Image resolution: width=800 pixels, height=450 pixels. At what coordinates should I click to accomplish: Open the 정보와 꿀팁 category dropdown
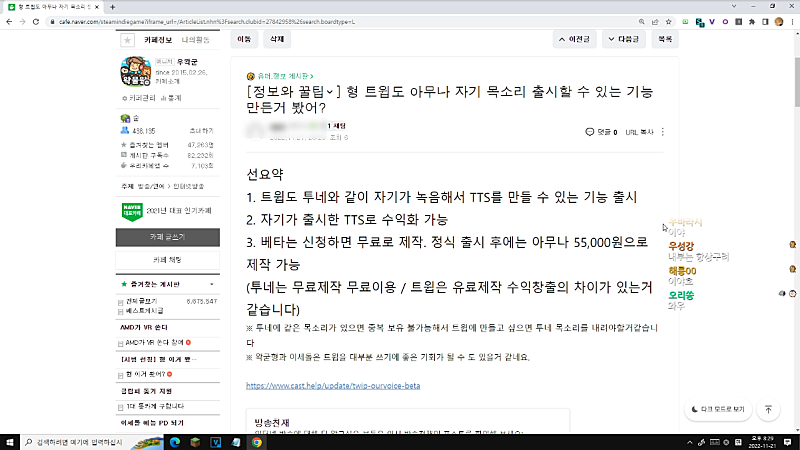tap(293, 92)
